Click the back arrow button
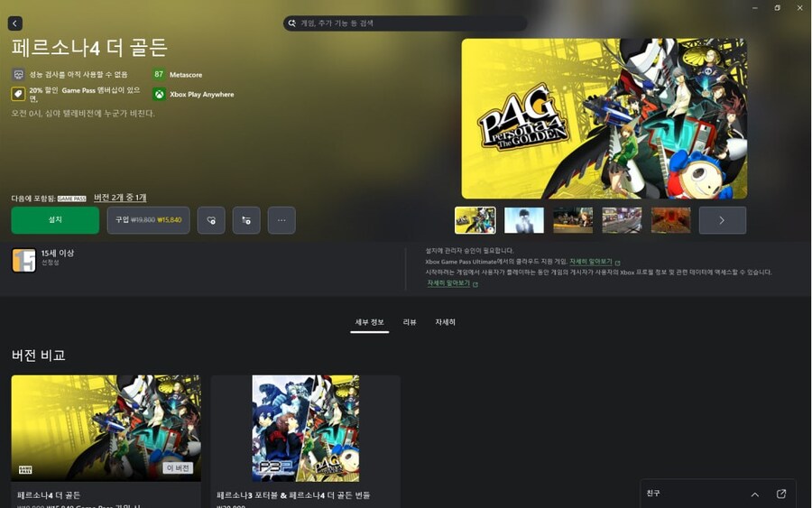 [x=15, y=23]
